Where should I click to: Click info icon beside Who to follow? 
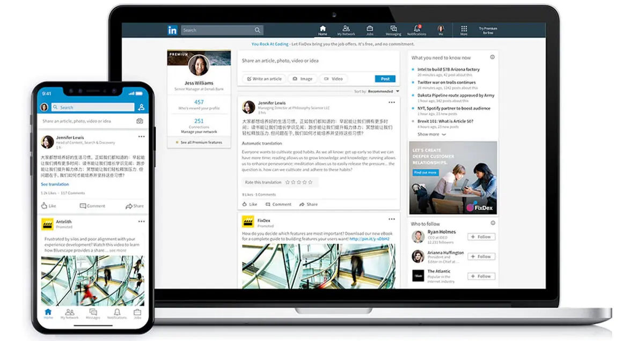pos(492,223)
